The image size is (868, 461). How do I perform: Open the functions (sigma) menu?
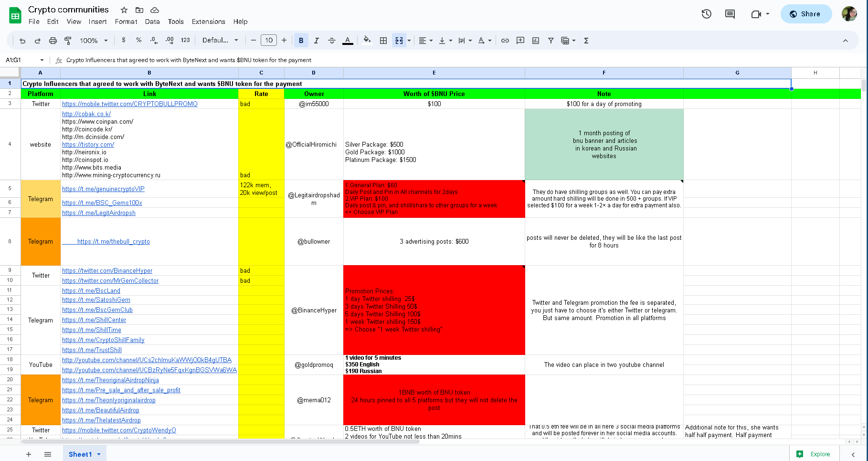coord(586,41)
